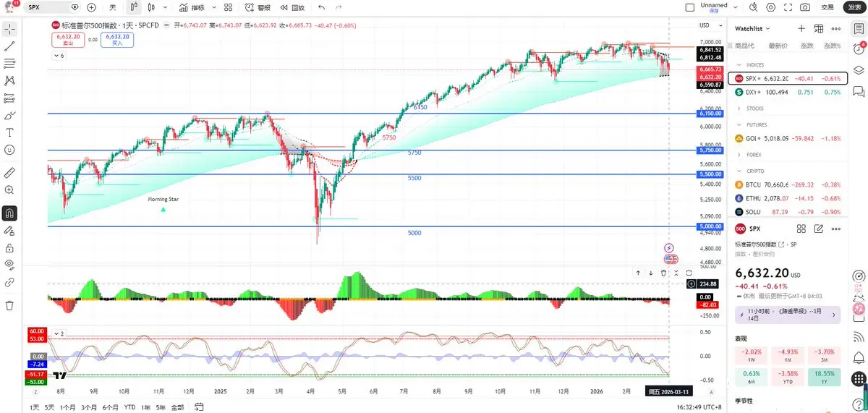Click the 发表 publish button
The image size is (868, 413).
pos(854,7)
